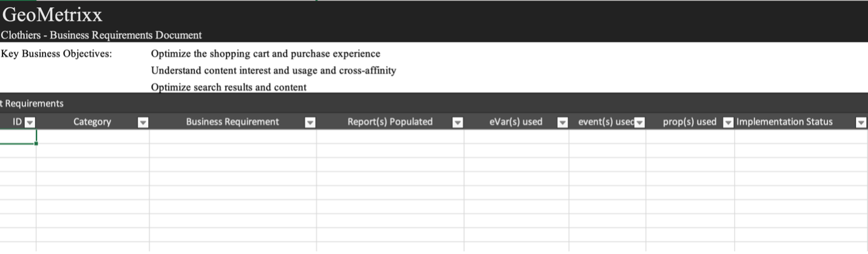868x254 pixels.
Task: Select the 'Optimize search results and content' text
Action: [x=229, y=87]
